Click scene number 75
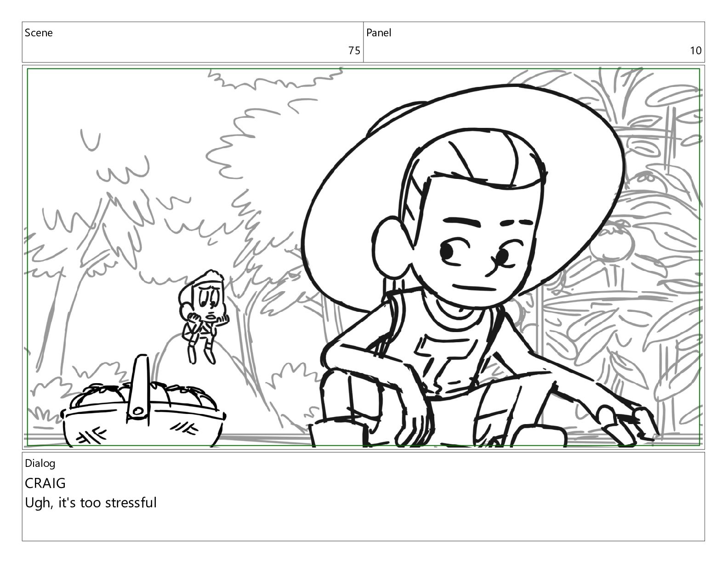 click(x=354, y=51)
